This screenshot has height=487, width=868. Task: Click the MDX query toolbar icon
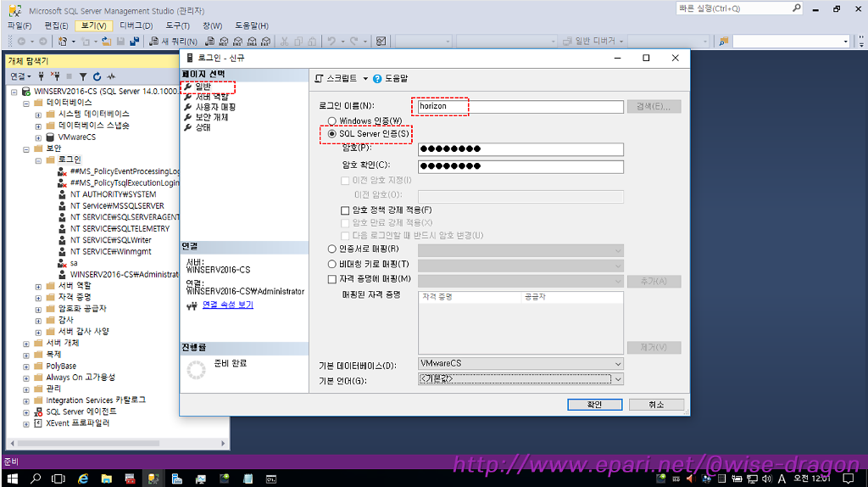(224, 41)
